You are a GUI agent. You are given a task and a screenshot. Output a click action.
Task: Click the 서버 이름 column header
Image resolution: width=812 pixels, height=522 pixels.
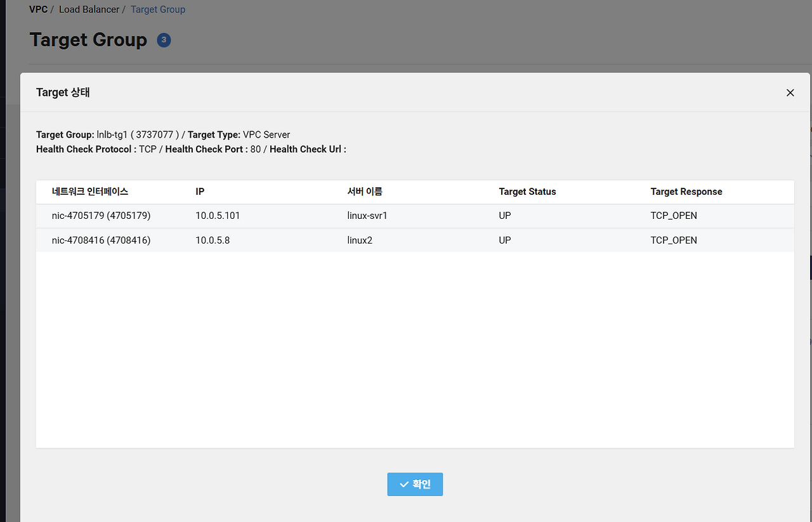365,192
